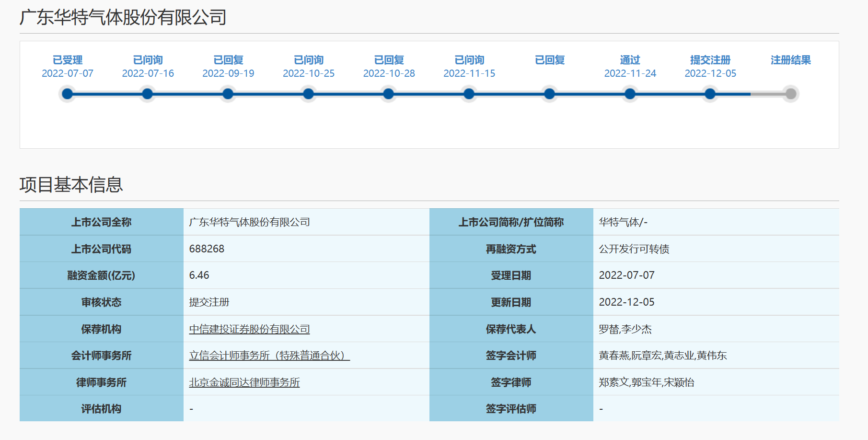868x440 pixels.
Task: Select the short name value 华特气体/-
Action: click(623, 222)
